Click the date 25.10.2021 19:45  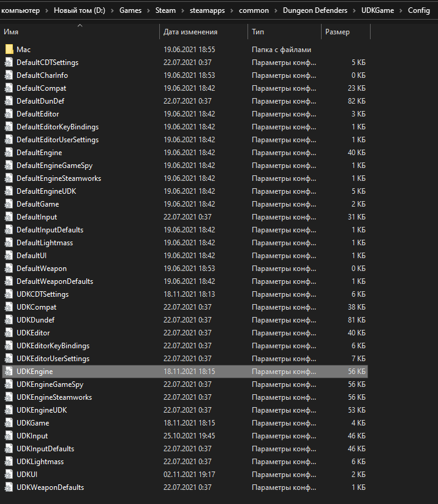189,435
